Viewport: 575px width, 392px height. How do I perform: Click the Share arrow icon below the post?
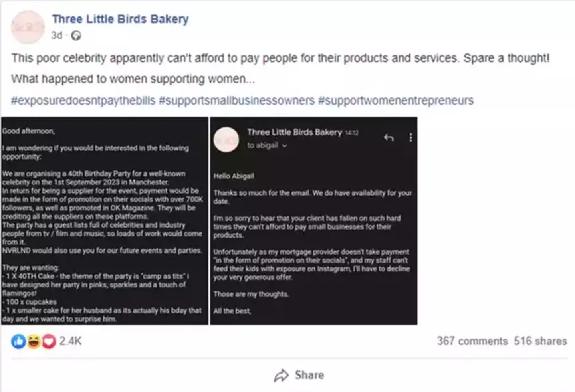pos(282,375)
